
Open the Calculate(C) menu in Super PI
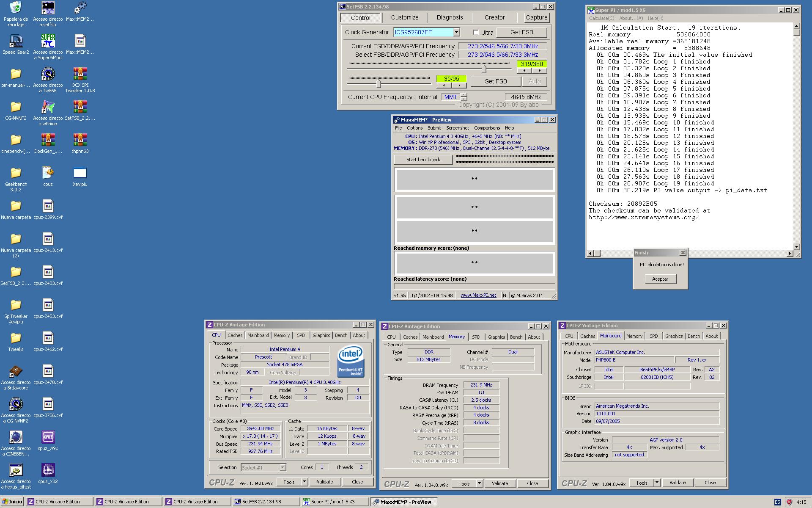pyautogui.click(x=601, y=18)
